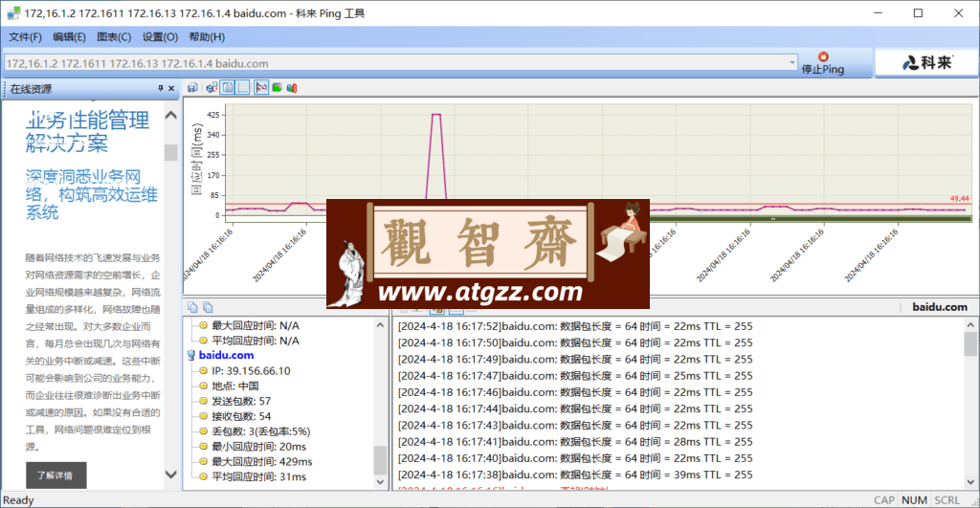The width and height of the screenshot is (980, 508).
Task: Click the Ready text in status bar
Action: (x=18, y=500)
